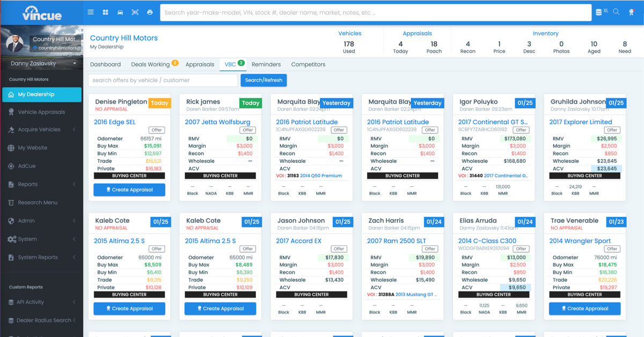Viewport: 644px width, 337px height.
Task: Click the System Reports sidebar icon
Action: pyautogui.click(x=11, y=258)
